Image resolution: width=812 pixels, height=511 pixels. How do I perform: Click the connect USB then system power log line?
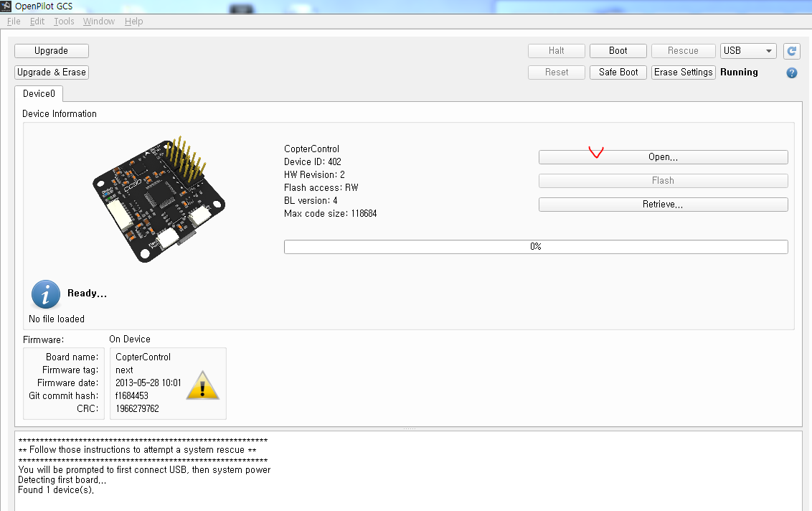coord(144,470)
